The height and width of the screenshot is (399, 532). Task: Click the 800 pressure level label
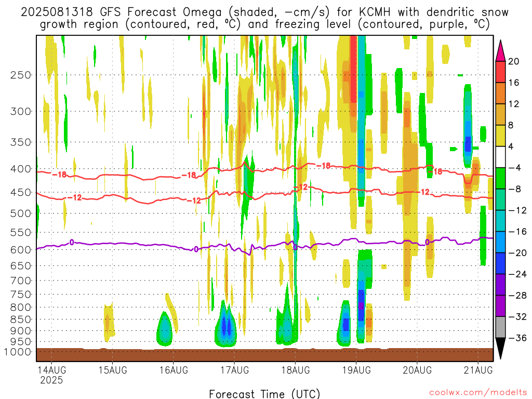point(21,308)
